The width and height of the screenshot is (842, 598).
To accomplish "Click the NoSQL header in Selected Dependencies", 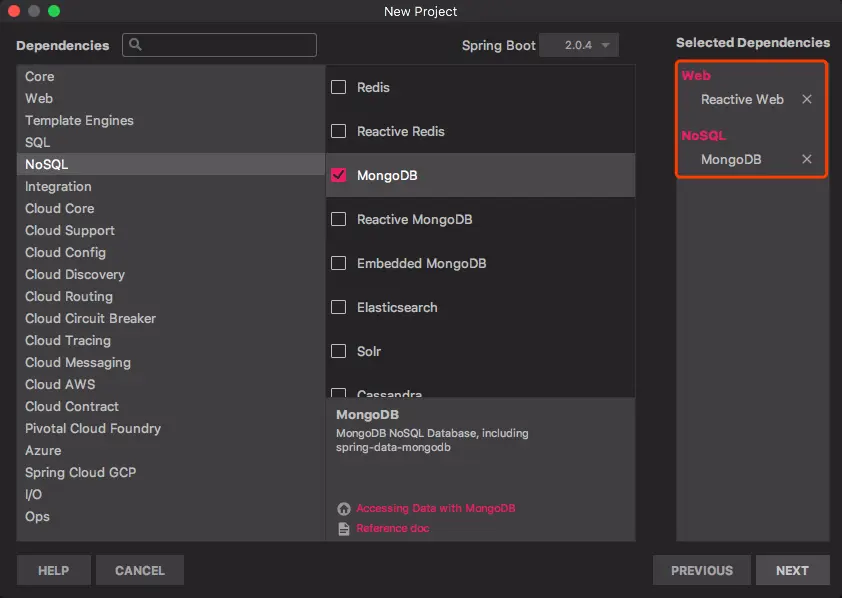I will (703, 136).
